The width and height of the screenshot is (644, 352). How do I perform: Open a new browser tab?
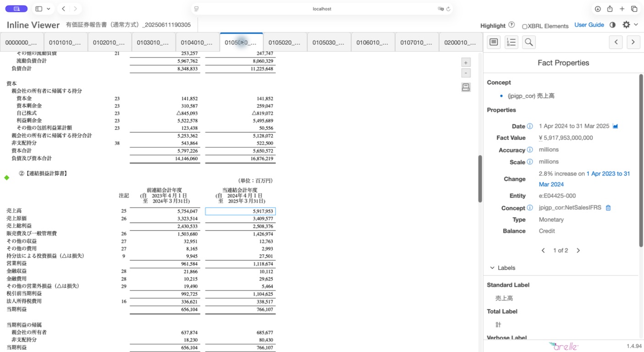pyautogui.click(x=622, y=9)
